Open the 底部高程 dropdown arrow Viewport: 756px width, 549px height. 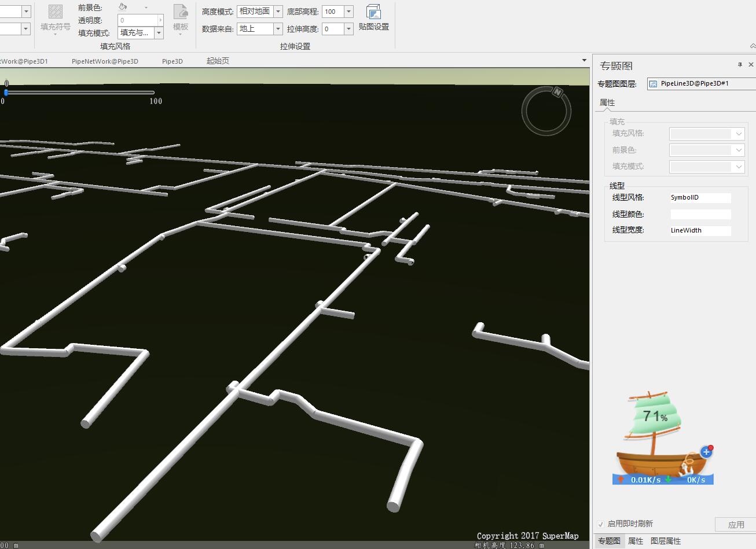point(348,12)
